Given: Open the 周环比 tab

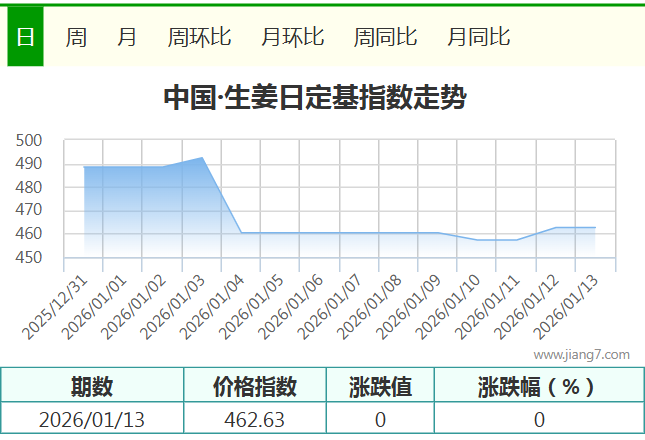Looking at the screenshot, I should [199, 37].
